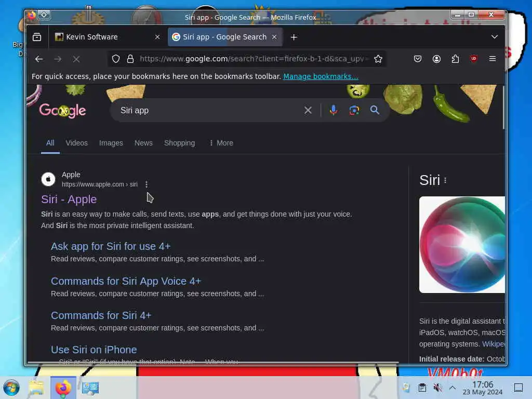The height and width of the screenshot is (399, 532).
Task: Switch to Kevin Software tab
Action: point(106,37)
